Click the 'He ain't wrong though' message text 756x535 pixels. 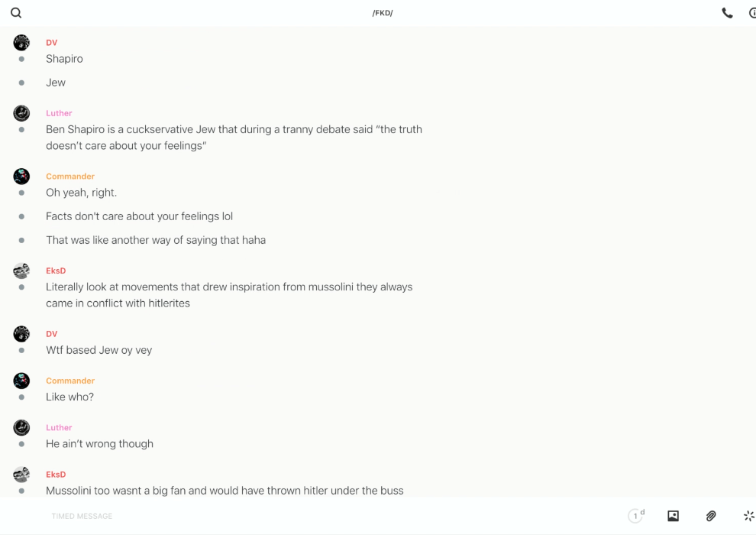tap(99, 443)
